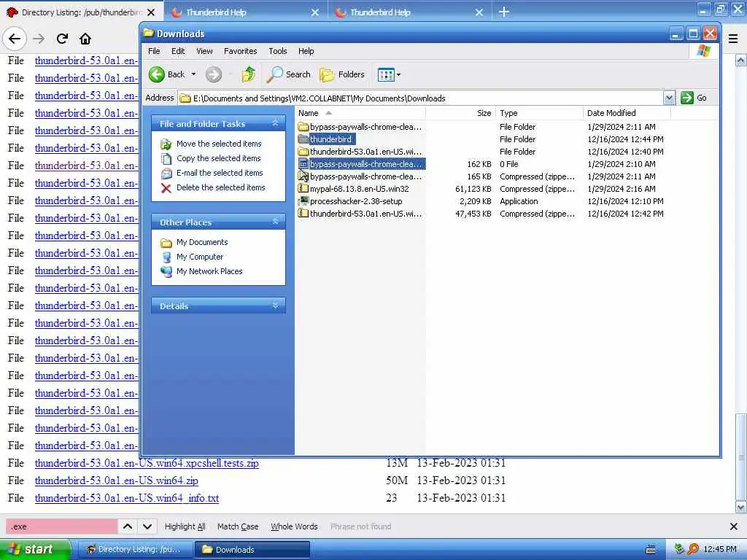Toggle Match Case in find bar
This screenshot has width=747, height=560.
[238, 526]
